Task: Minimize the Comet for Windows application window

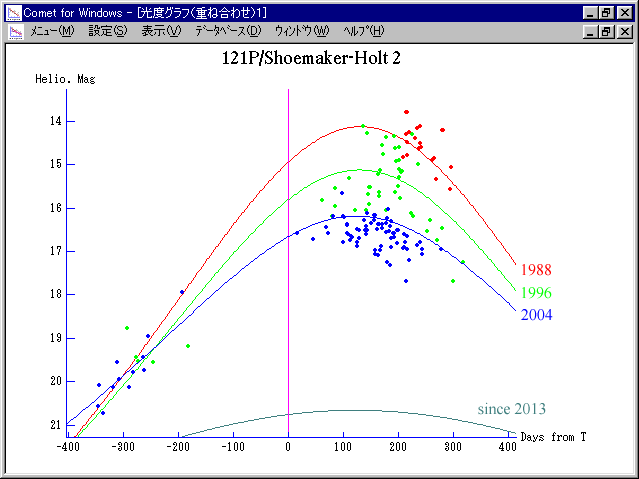Action: pos(590,11)
